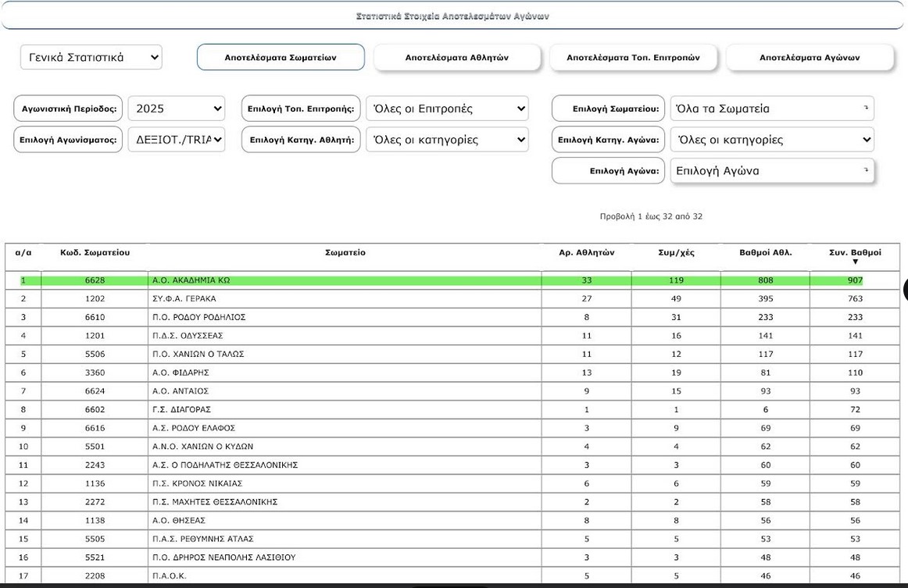
Task: Expand race category Όλες οι κατηγορίες dropdown
Action: pos(771,140)
